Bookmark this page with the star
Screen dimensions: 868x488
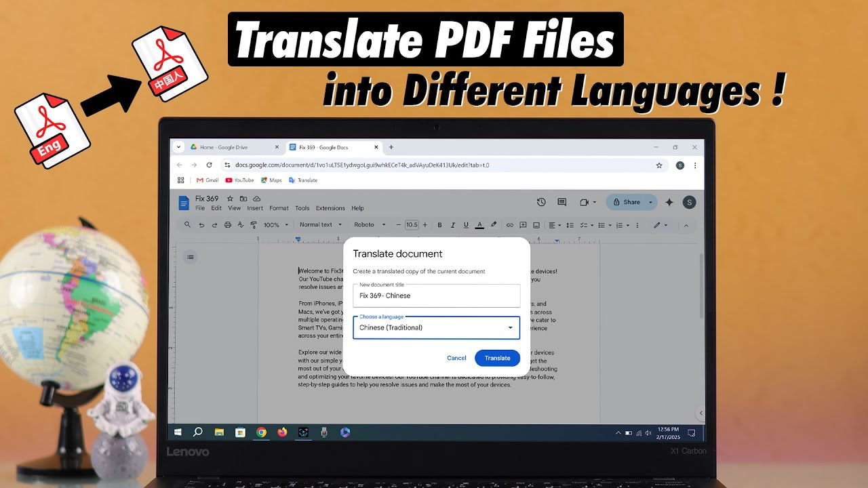[x=658, y=165]
